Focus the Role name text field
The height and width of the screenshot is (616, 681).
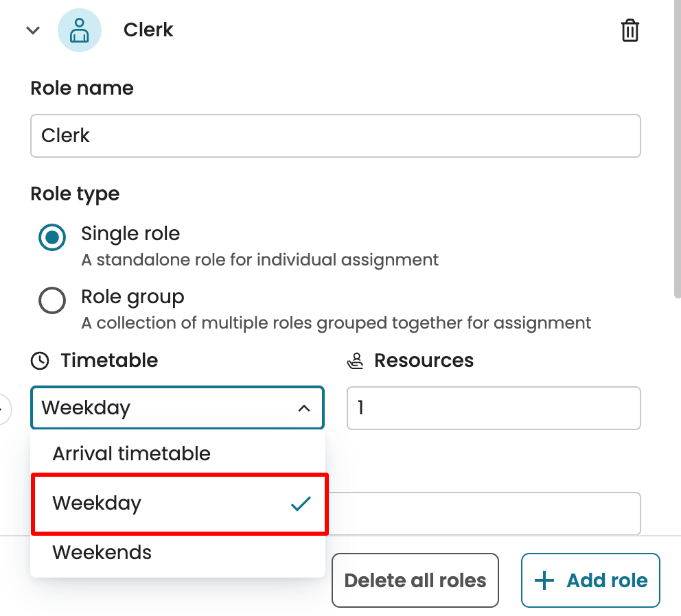(x=336, y=136)
